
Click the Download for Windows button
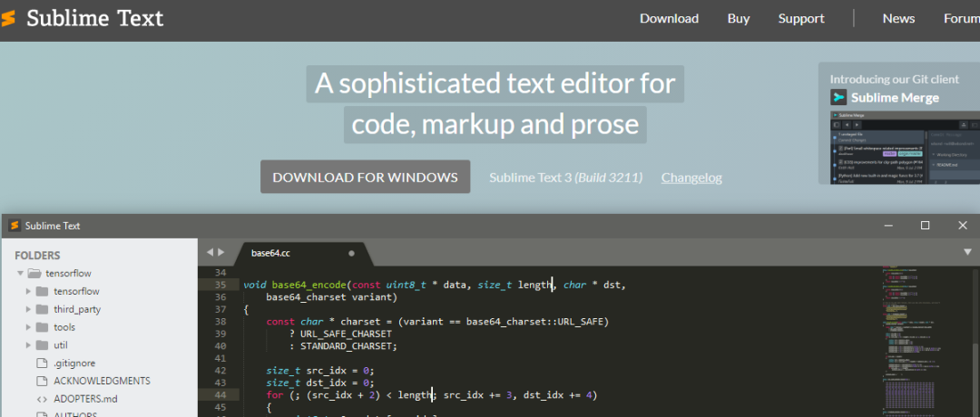coord(365,177)
